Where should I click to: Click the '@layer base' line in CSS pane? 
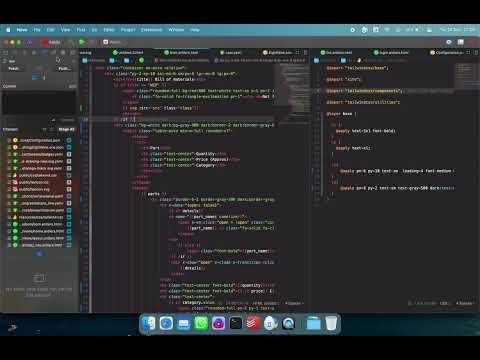(341, 114)
